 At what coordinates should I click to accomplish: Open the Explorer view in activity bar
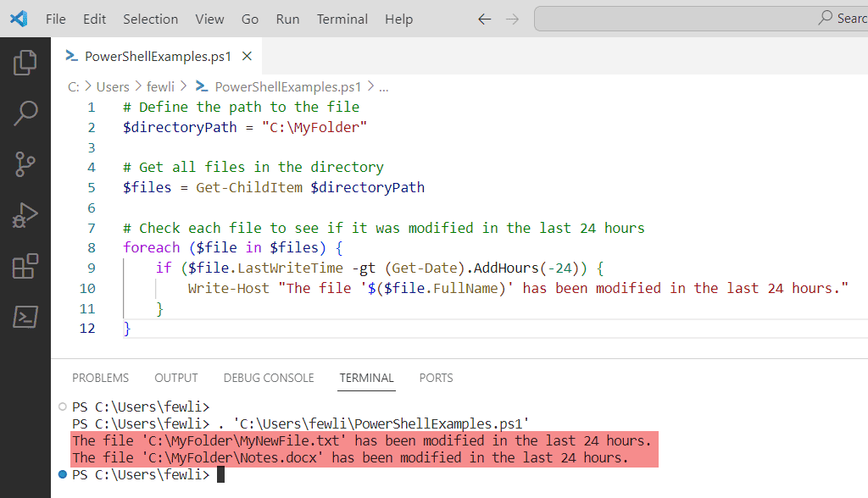pos(25,63)
